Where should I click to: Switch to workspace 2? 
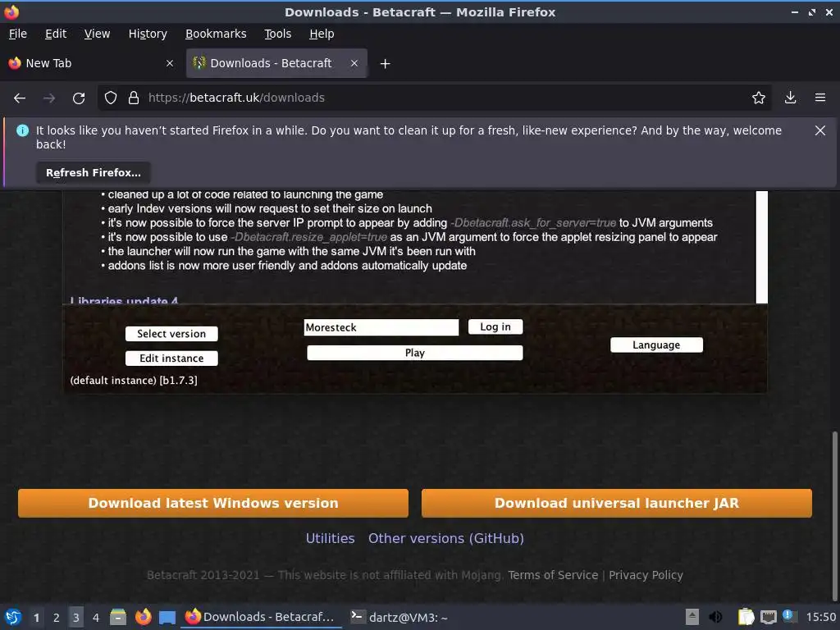click(x=57, y=618)
